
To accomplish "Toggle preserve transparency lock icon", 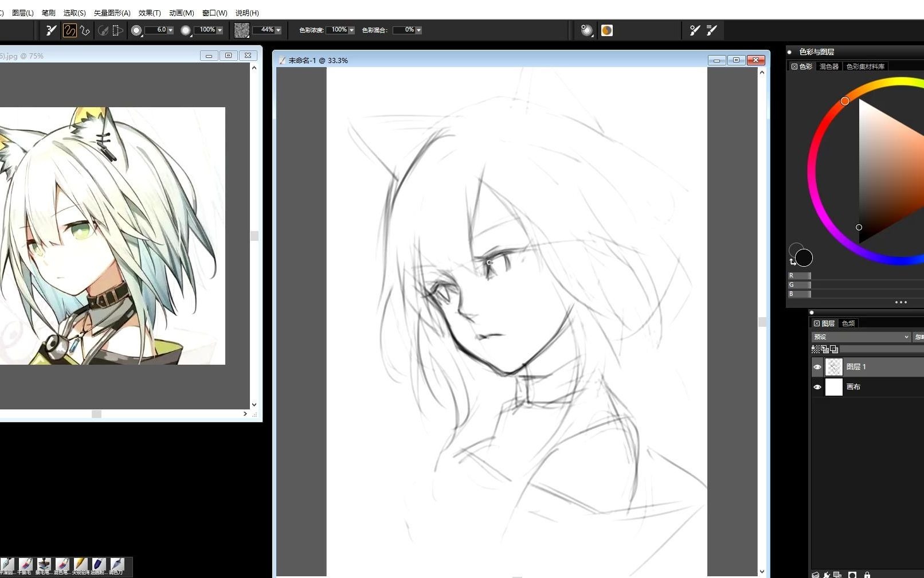I will click(816, 349).
